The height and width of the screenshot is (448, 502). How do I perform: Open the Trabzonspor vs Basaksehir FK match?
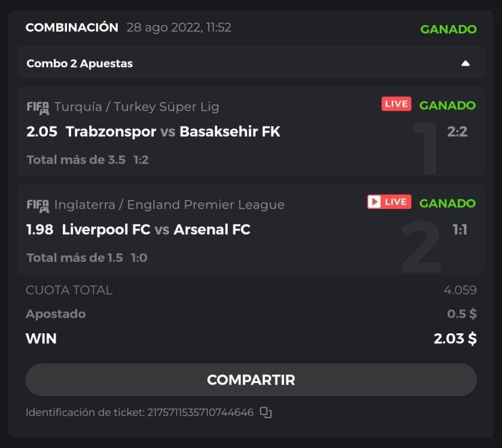click(x=173, y=131)
